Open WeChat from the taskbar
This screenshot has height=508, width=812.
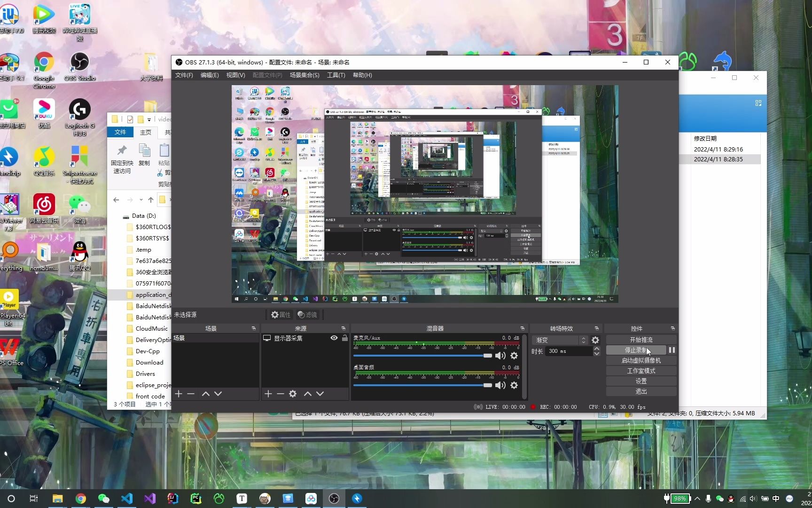[103, 499]
